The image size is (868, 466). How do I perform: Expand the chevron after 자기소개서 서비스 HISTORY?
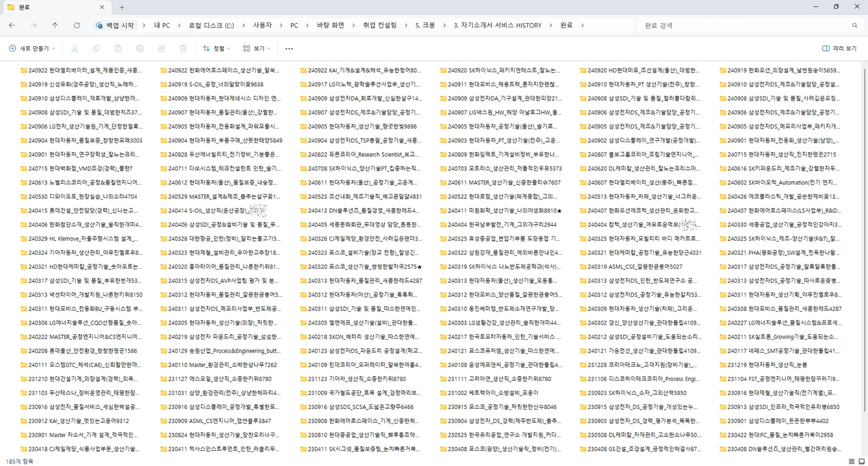(551, 25)
